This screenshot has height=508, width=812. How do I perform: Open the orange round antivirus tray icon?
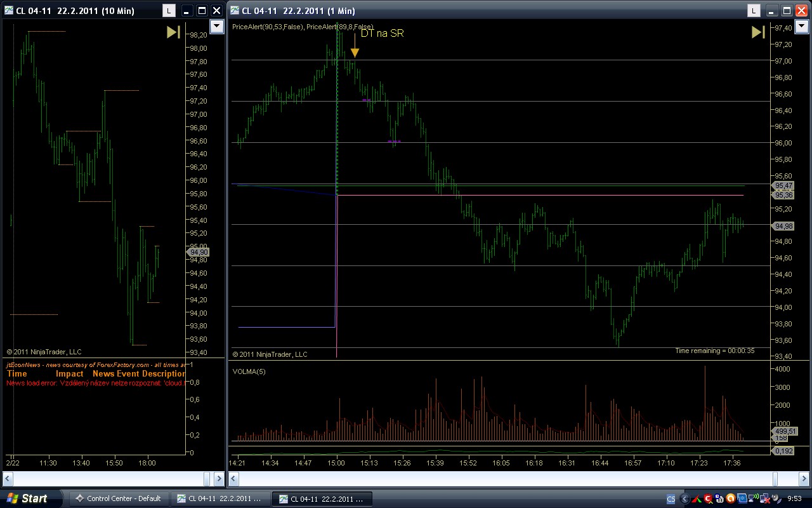[730, 499]
